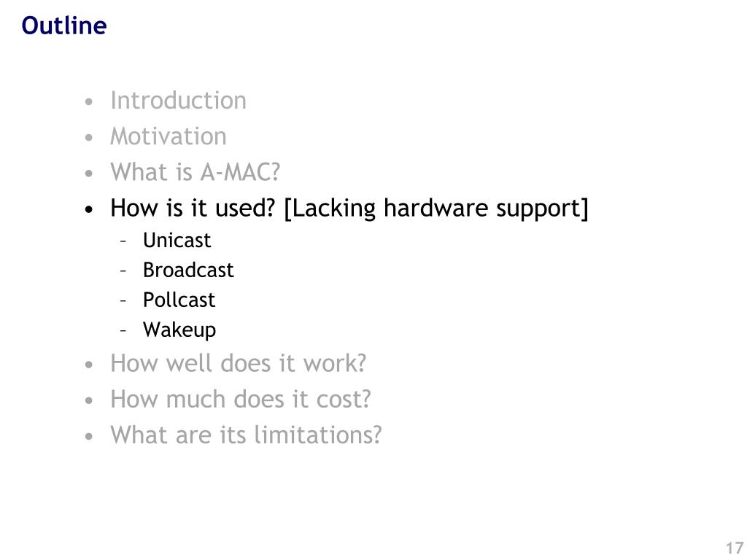Image resolution: width=747 pixels, height=560 pixels.
Task: Select the Motivation outline item
Action: pyautogui.click(x=169, y=136)
